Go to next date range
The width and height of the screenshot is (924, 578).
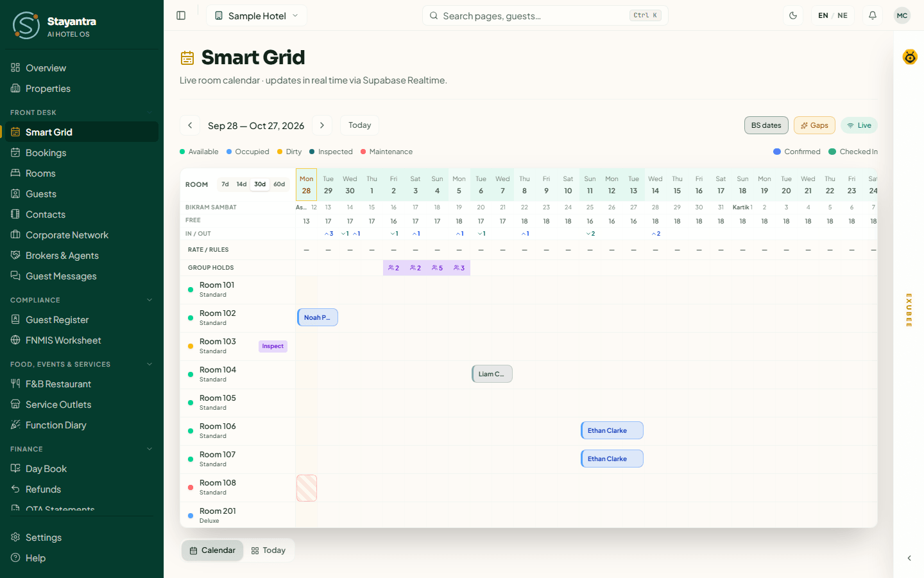tap(322, 125)
